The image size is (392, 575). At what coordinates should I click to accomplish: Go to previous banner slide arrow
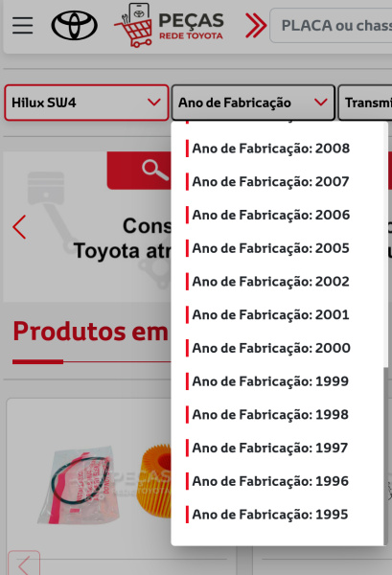click(19, 227)
